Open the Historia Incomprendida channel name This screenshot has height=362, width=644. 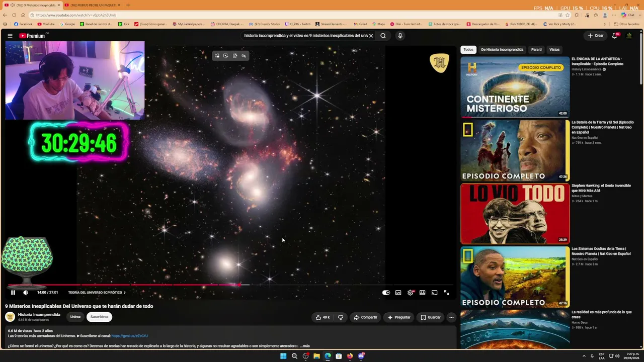(x=39, y=315)
